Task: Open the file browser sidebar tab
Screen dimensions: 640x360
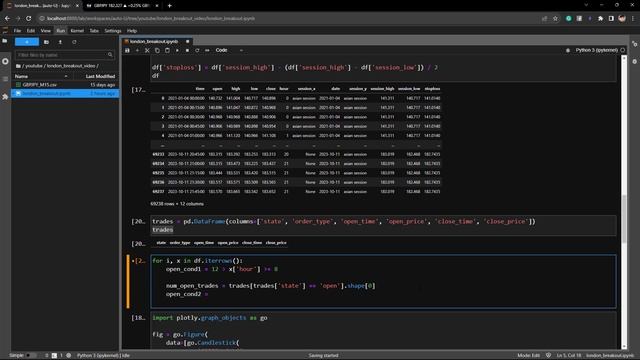Action: 5,41
